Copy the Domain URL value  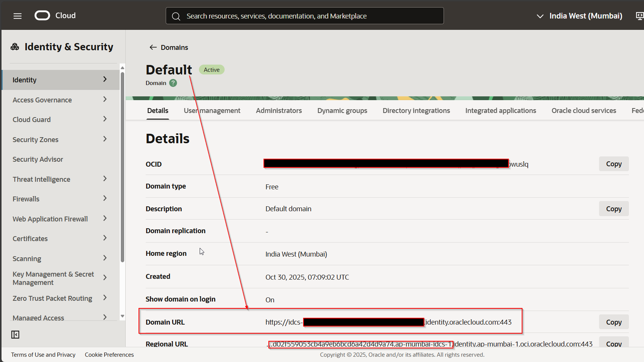click(x=613, y=322)
